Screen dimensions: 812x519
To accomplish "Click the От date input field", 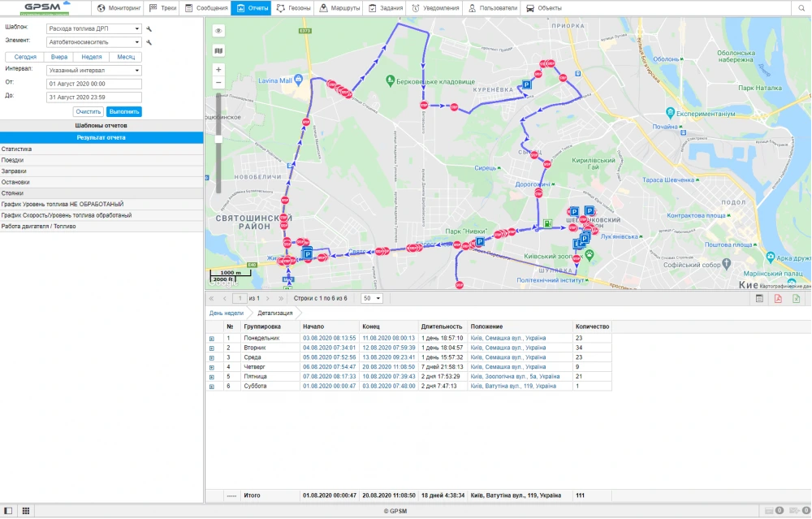I will (94, 84).
